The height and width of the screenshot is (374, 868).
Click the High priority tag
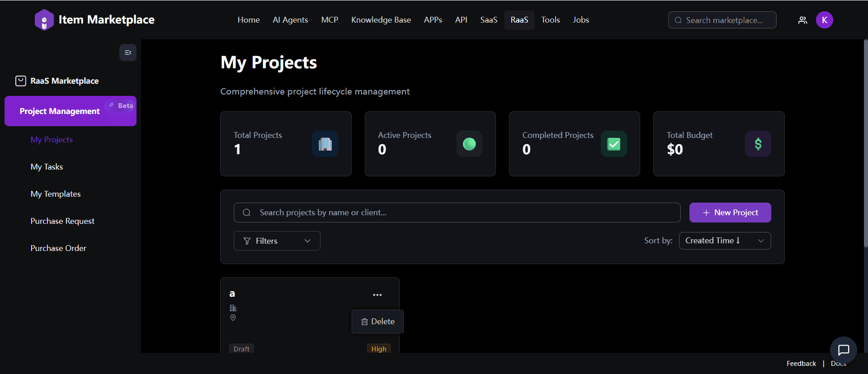379,349
